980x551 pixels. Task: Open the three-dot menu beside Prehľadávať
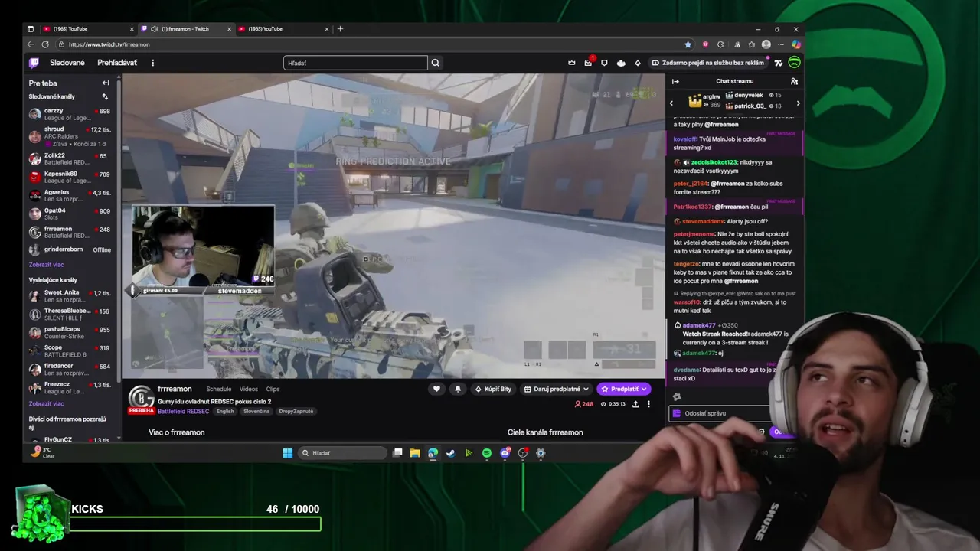pyautogui.click(x=152, y=63)
